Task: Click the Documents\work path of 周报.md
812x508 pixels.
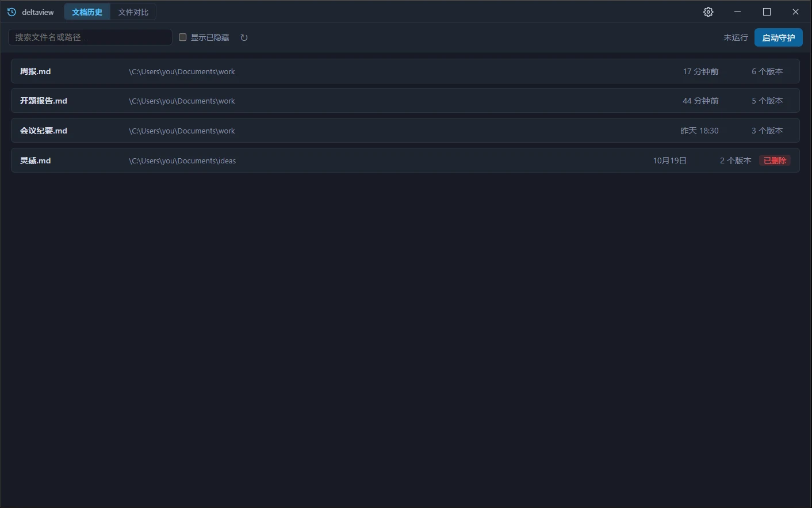Action: tap(182, 71)
